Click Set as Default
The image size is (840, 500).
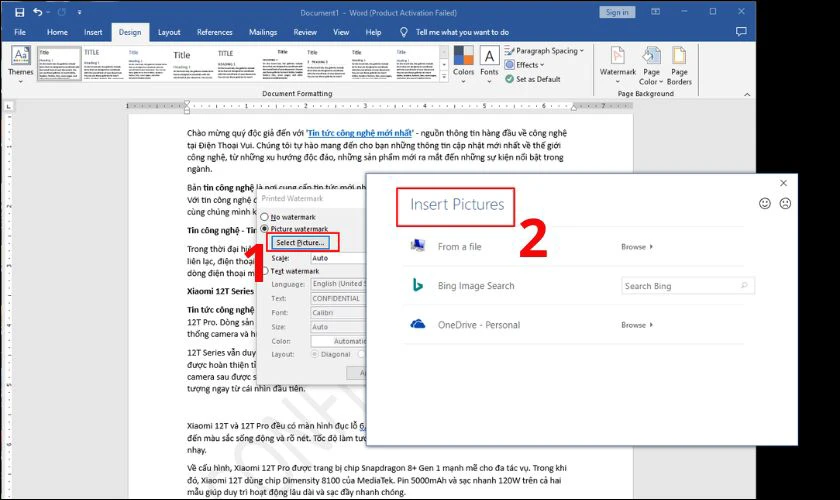coord(532,79)
